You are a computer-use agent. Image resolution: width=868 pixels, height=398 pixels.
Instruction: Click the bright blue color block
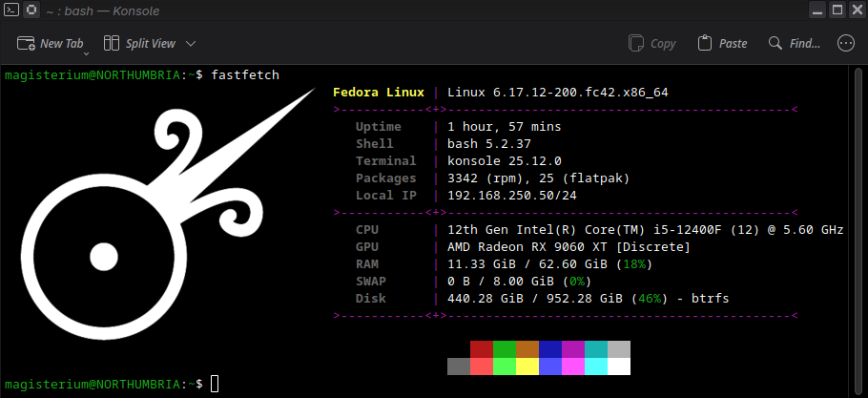click(550, 367)
